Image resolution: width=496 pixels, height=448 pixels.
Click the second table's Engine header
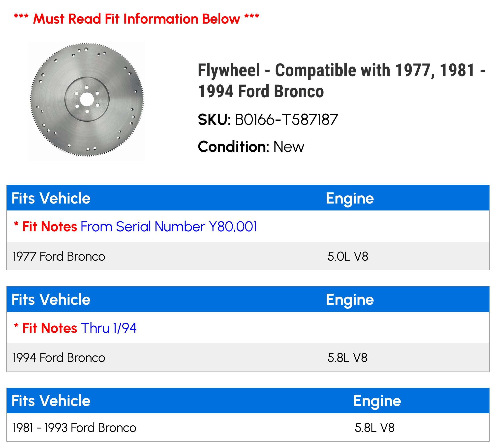(x=350, y=300)
